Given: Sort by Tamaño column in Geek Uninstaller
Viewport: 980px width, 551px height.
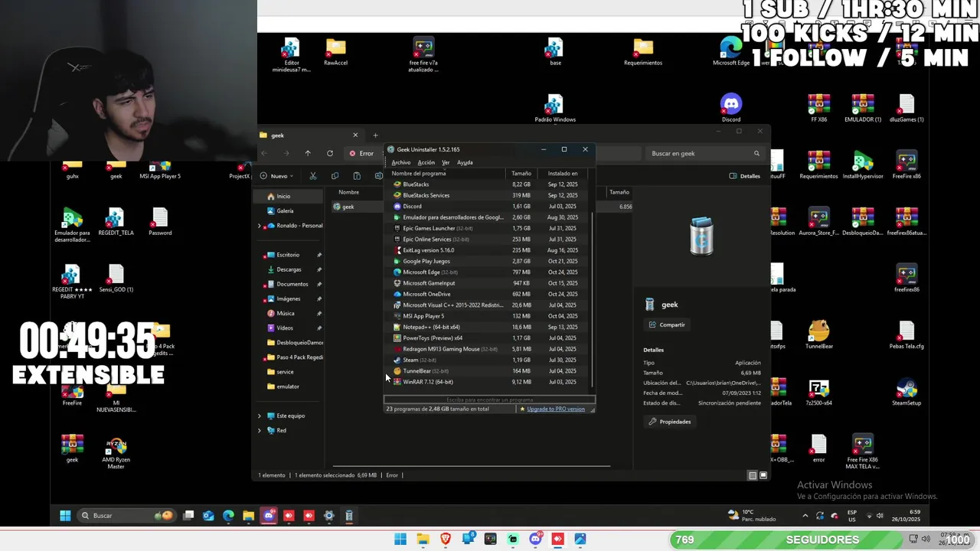Looking at the screenshot, I should click(x=522, y=174).
